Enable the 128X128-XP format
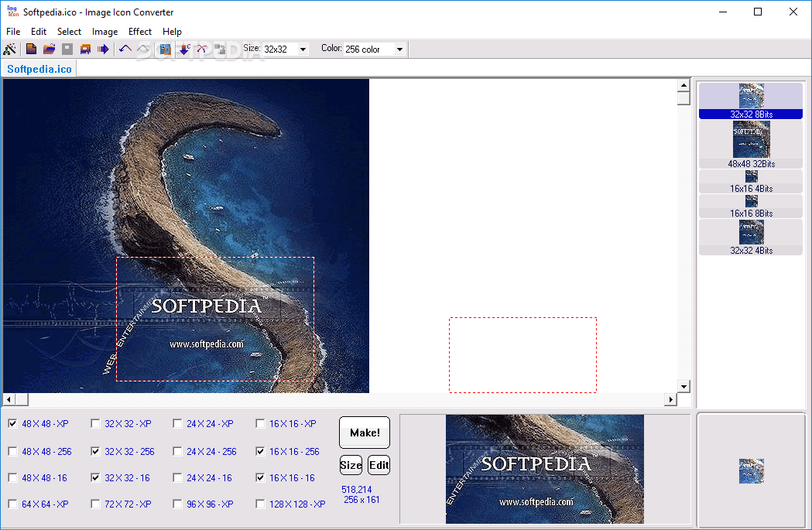This screenshot has width=812, height=530. coord(261,504)
